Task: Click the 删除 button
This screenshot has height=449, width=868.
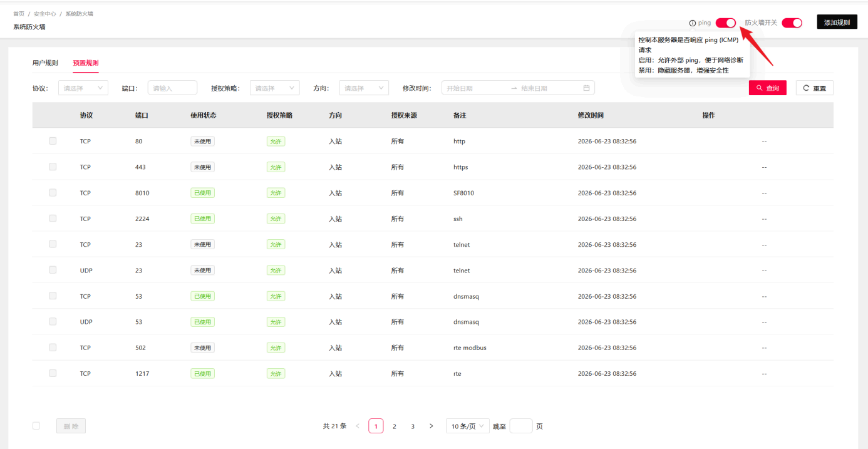Action: pyautogui.click(x=71, y=426)
